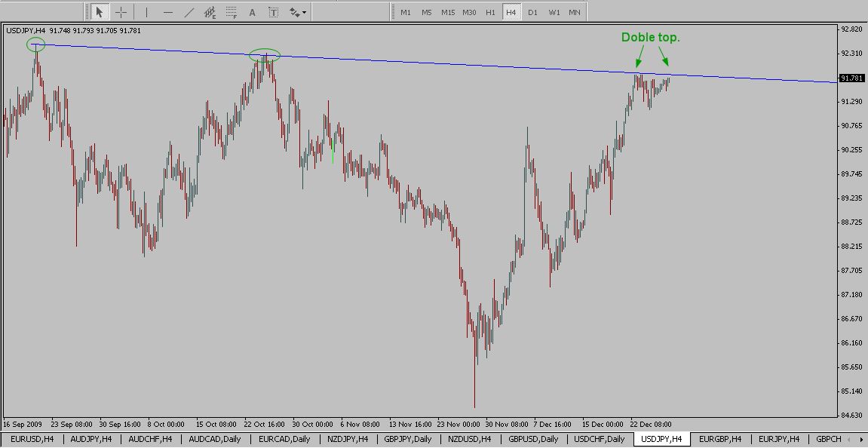The width and height of the screenshot is (868, 448).
Task: Switch chart to MN monthly timeframe
Action: tap(575, 12)
